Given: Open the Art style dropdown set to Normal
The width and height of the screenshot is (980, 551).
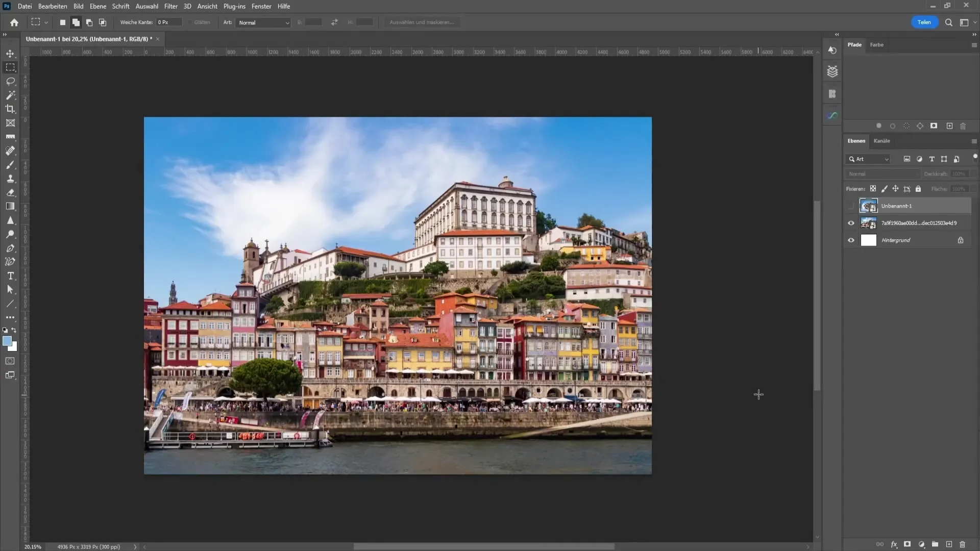Looking at the screenshot, I should tap(263, 22).
